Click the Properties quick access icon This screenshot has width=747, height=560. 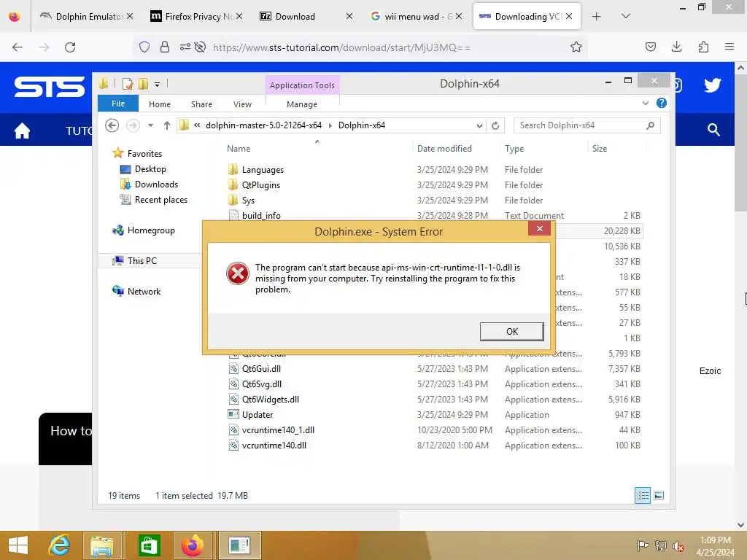(x=128, y=85)
